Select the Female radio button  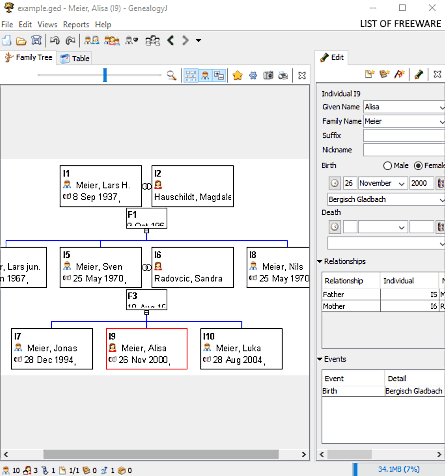click(418, 166)
